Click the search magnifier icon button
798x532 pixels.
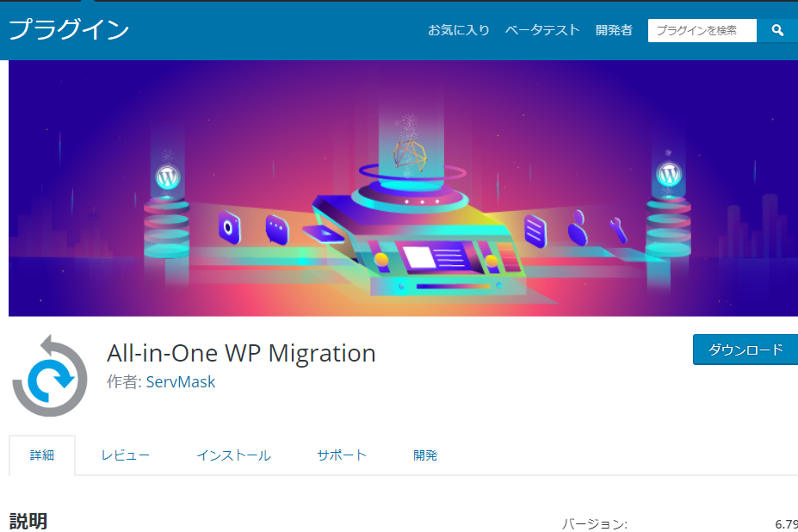(777, 30)
